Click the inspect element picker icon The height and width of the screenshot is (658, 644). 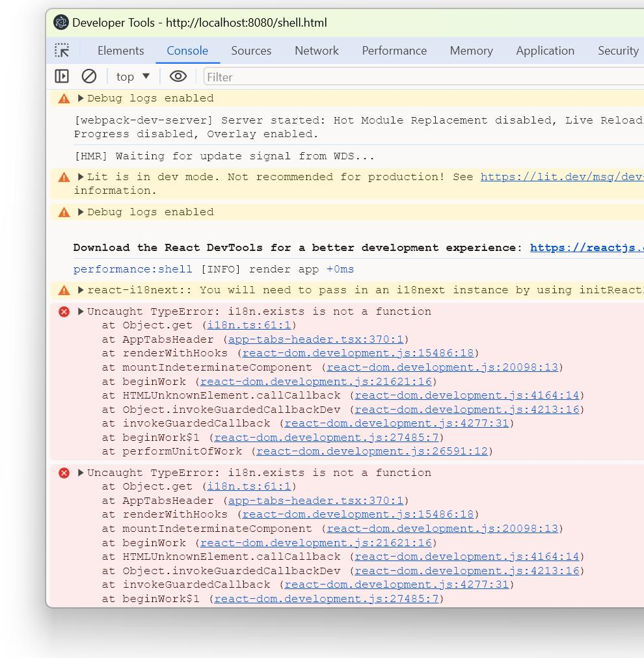click(62, 51)
